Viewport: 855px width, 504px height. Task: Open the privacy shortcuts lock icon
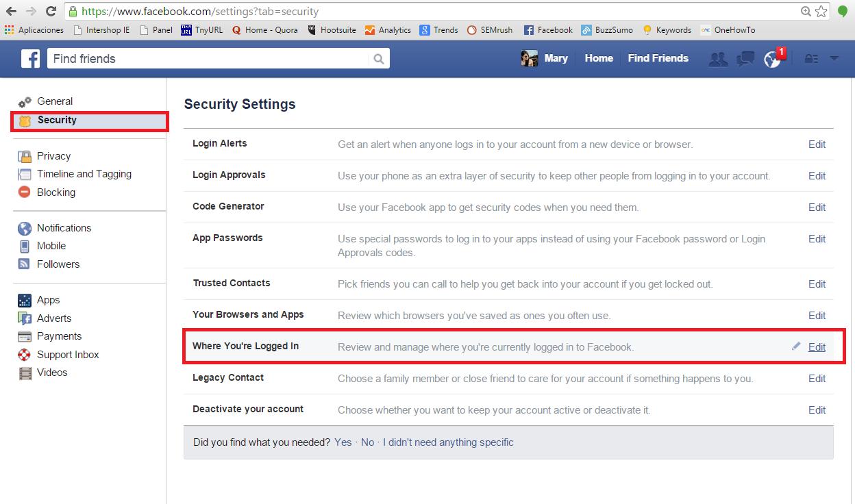pyautogui.click(x=812, y=59)
